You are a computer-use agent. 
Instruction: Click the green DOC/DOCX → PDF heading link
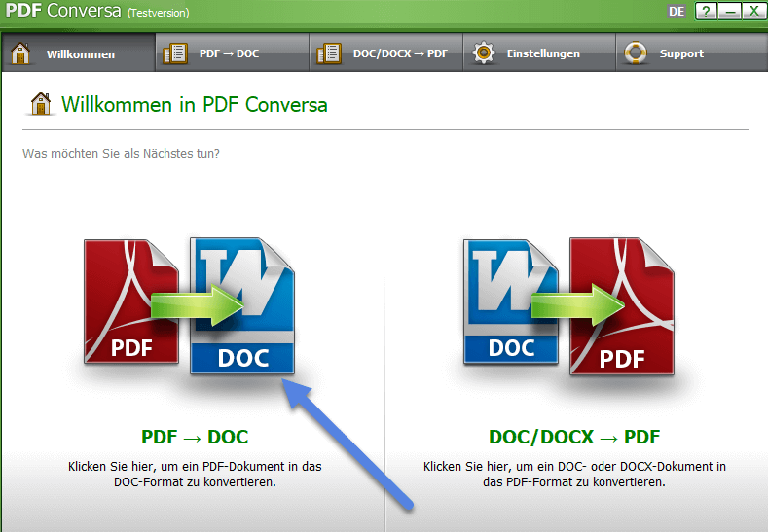[x=574, y=437]
